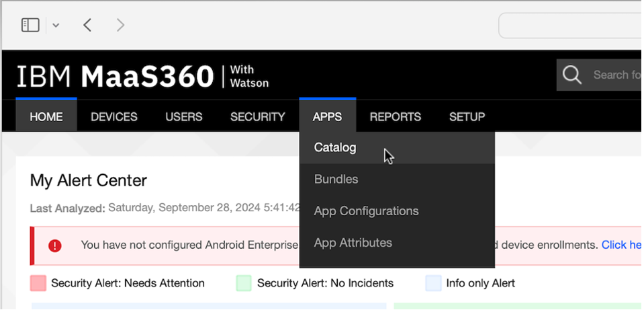This screenshot has width=644, height=312.
Task: Select App Configurations in APPS dropdown
Action: tap(397, 211)
